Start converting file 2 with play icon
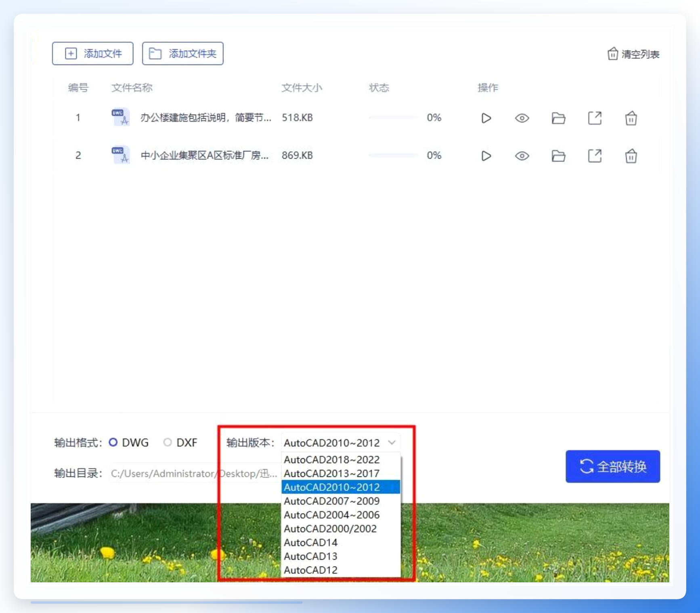Image resolution: width=700 pixels, height=613 pixels. coord(486,155)
